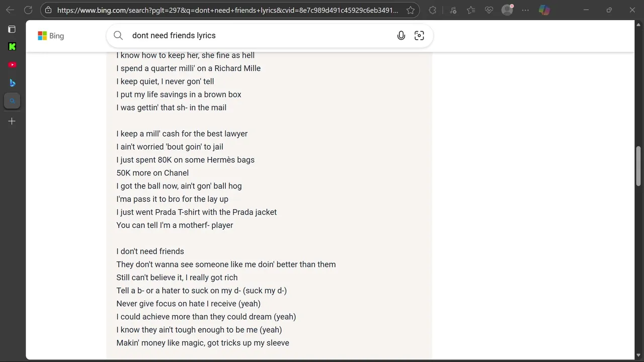Image resolution: width=644 pixels, height=362 pixels.
Task: Start a visual image search
Action: [419, 36]
